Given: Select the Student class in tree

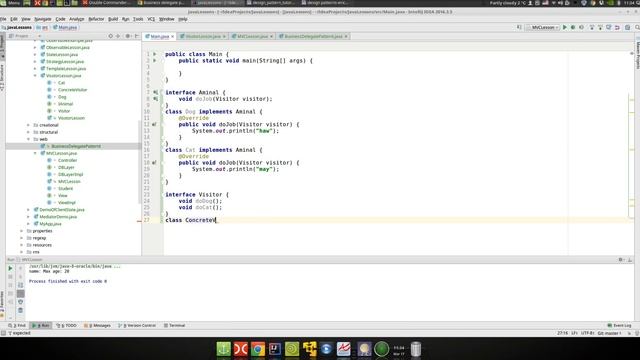Looking at the screenshot, I should (65, 189).
